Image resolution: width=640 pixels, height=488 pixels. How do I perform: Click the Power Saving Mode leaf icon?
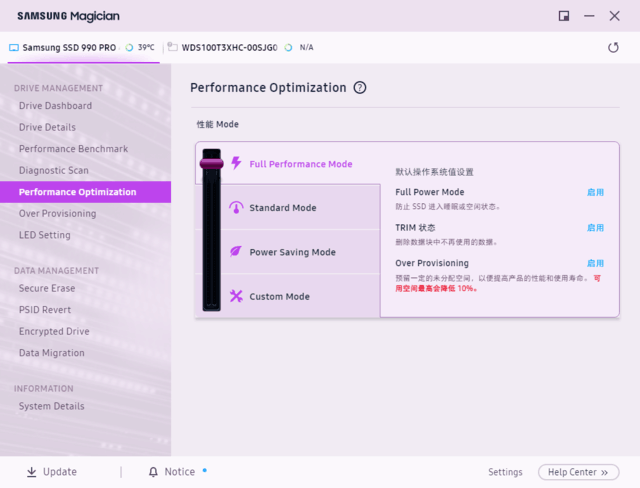pos(236,252)
